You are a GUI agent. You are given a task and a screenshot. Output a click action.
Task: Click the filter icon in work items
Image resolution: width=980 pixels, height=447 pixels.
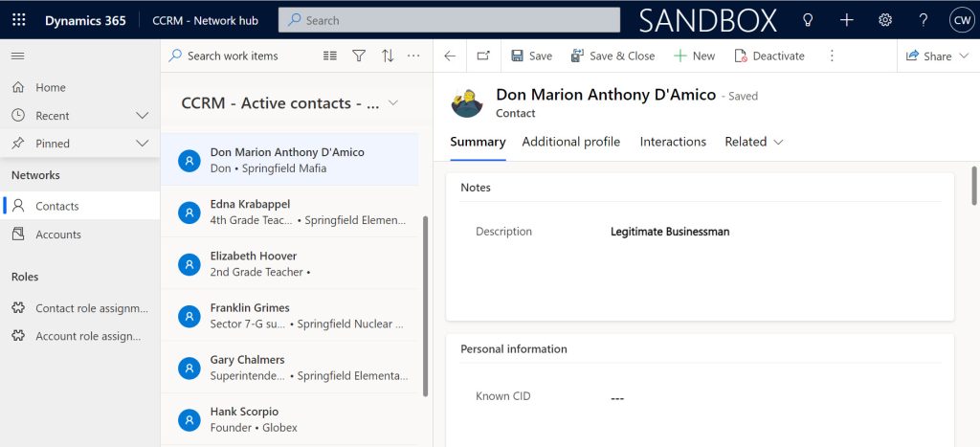359,56
